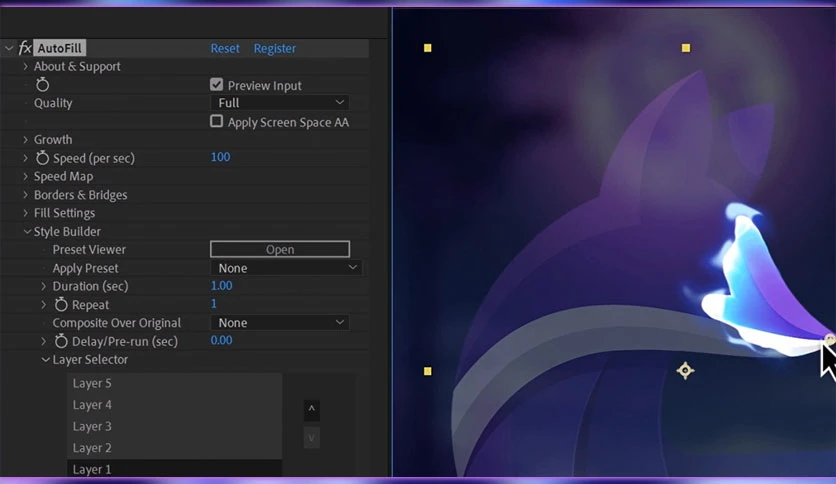The height and width of the screenshot is (484, 836).
Task: Select Layer 4 in the Layer Selector
Action: point(174,405)
